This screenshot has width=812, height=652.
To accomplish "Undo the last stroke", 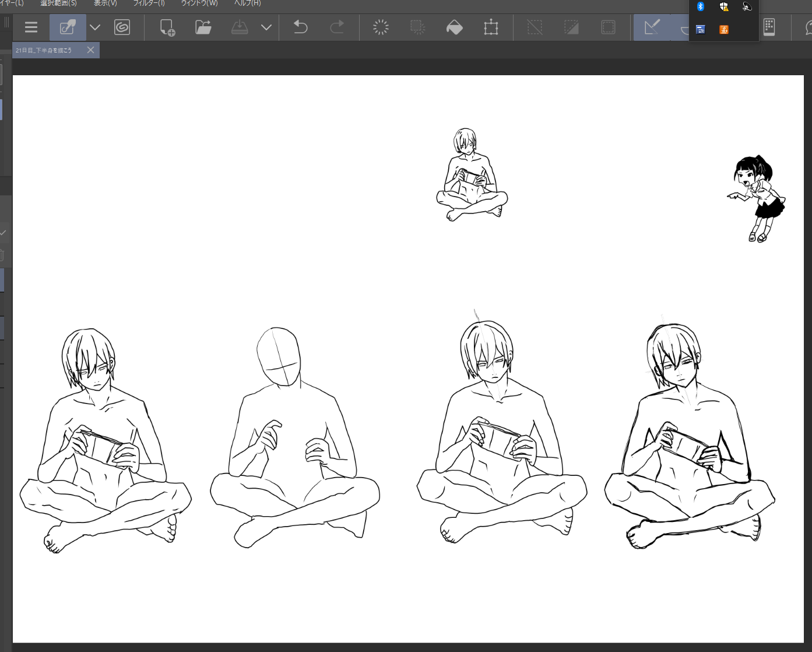I will click(x=300, y=27).
